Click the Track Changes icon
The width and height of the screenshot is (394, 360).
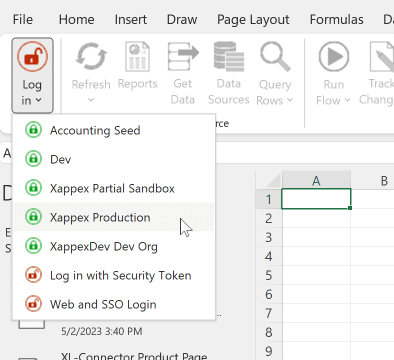[x=382, y=56]
